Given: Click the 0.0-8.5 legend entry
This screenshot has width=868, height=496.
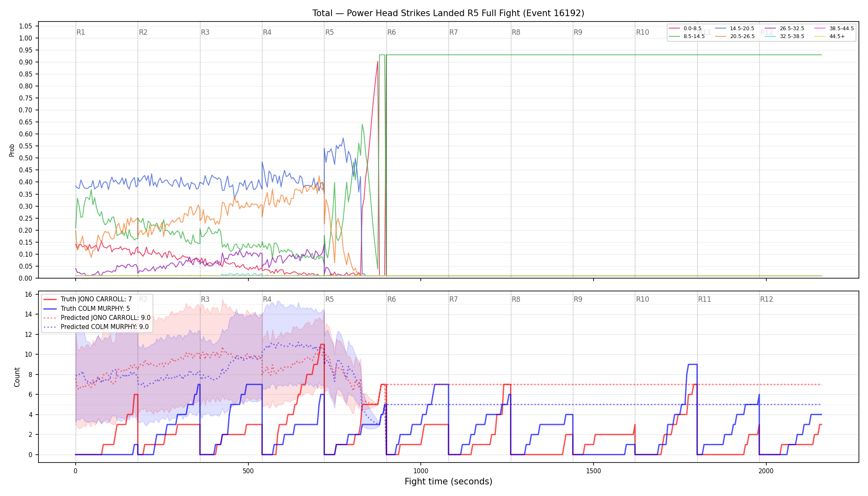Looking at the screenshot, I should pyautogui.click(x=685, y=29).
